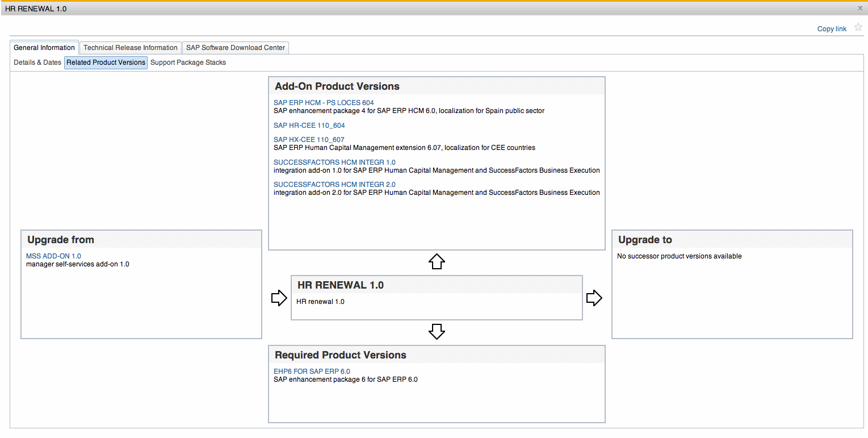This screenshot has height=438, width=868.
Task: Close the HR RENEWAL 1.0 panel
Action: (x=860, y=9)
